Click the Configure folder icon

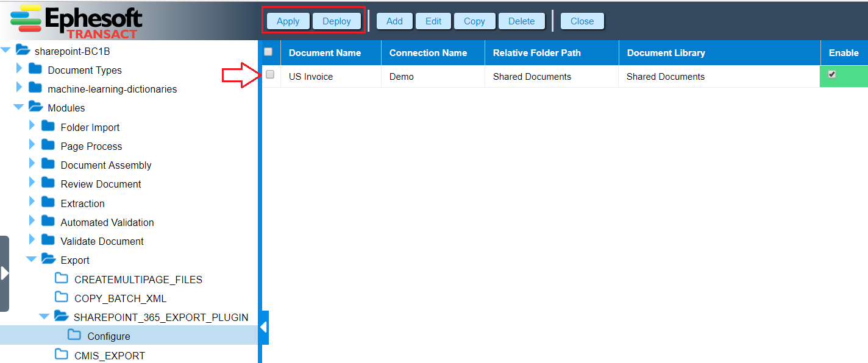[74, 336]
